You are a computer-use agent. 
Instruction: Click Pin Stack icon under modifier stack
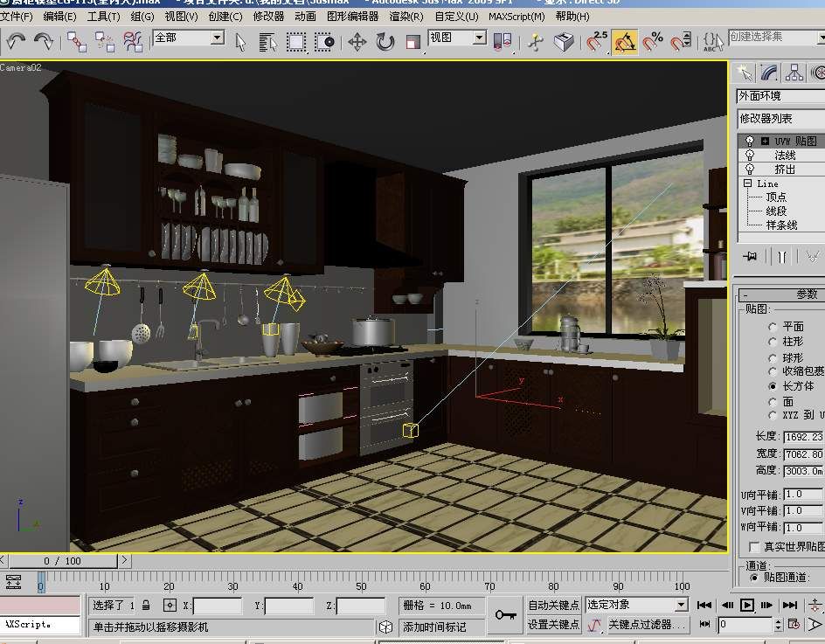751,256
